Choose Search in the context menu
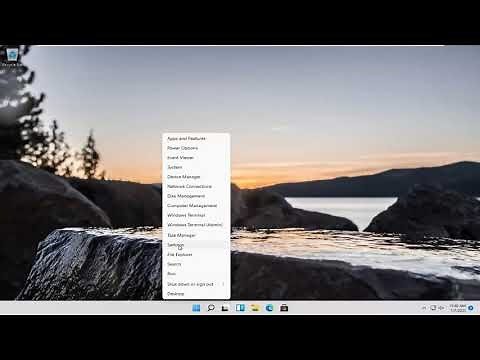480x360 pixels. pos(196,264)
